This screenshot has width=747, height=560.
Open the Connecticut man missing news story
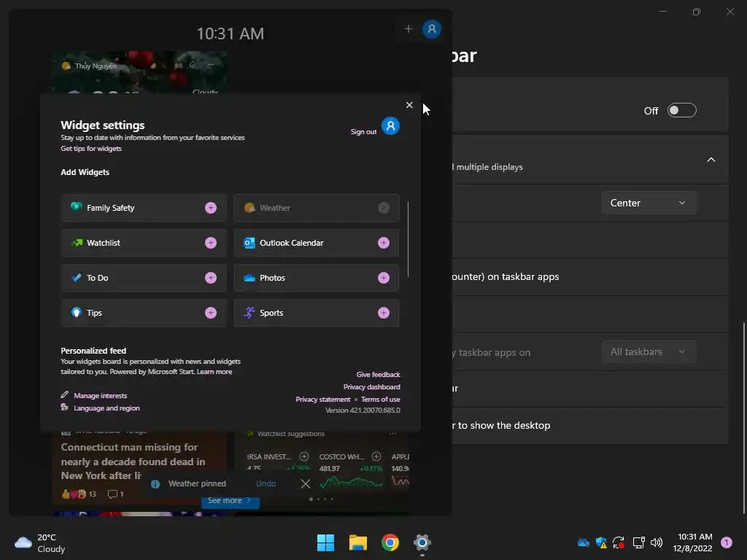pos(133,462)
